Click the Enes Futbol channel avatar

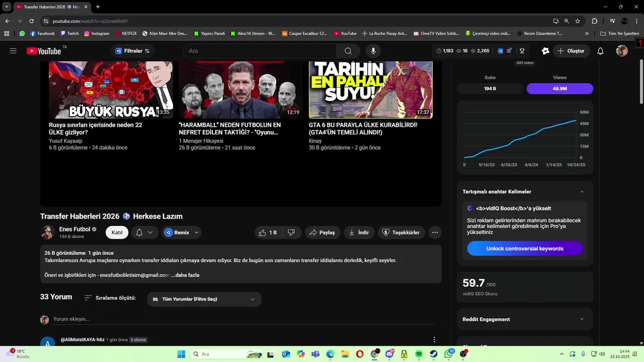[47, 232]
